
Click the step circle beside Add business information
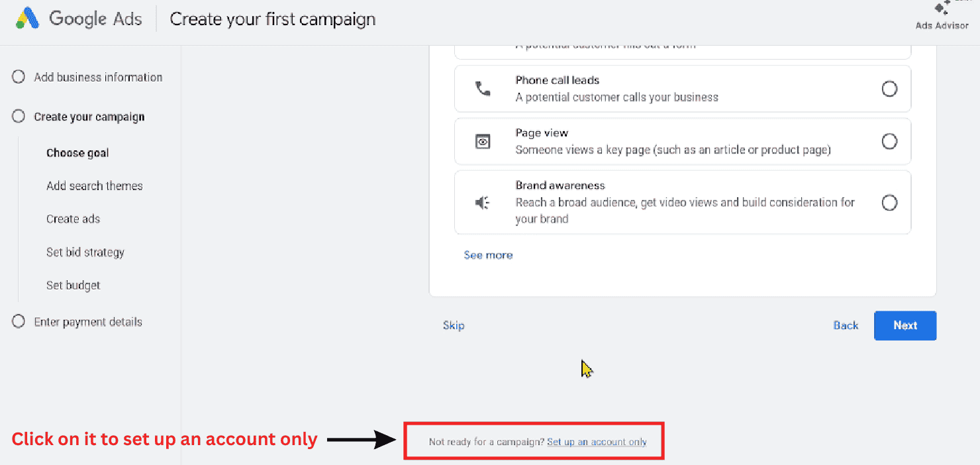pyautogui.click(x=18, y=76)
